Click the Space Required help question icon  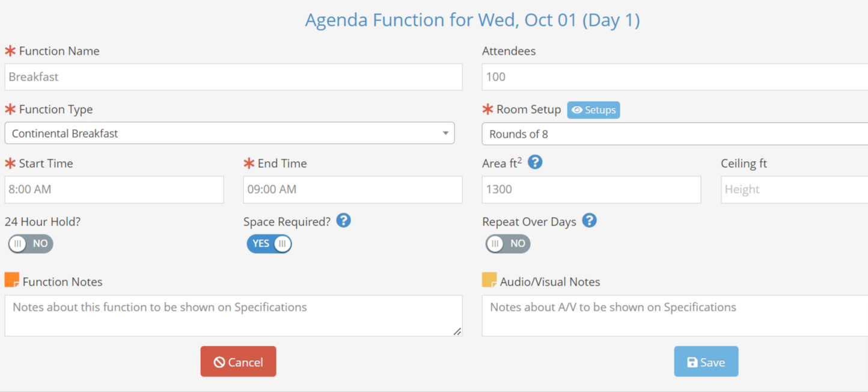tap(343, 221)
